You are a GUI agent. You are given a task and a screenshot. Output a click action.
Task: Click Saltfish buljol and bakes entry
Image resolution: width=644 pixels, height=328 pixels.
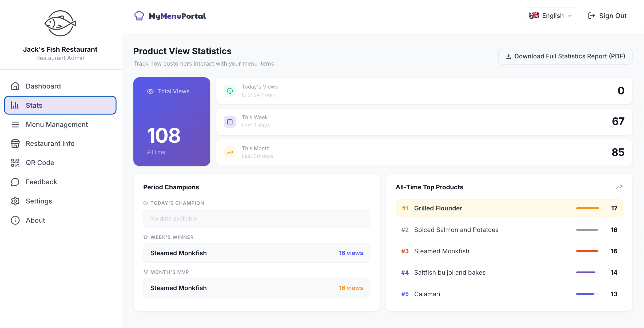pos(509,272)
